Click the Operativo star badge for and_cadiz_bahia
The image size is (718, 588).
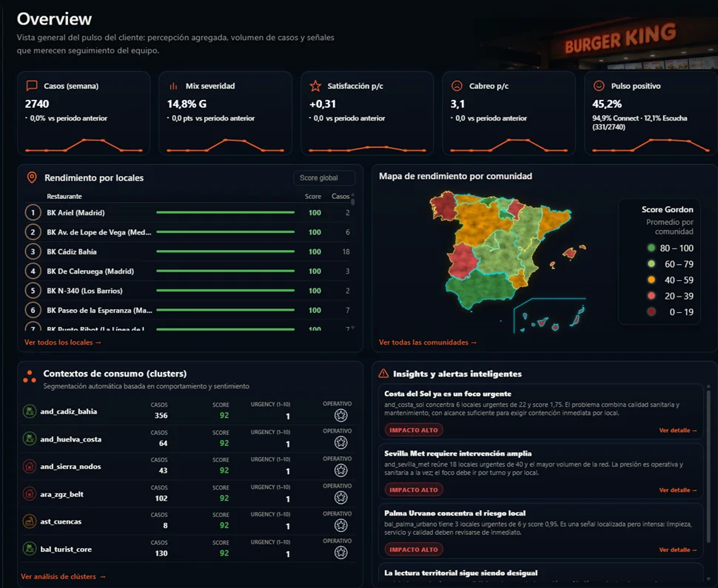click(x=340, y=415)
